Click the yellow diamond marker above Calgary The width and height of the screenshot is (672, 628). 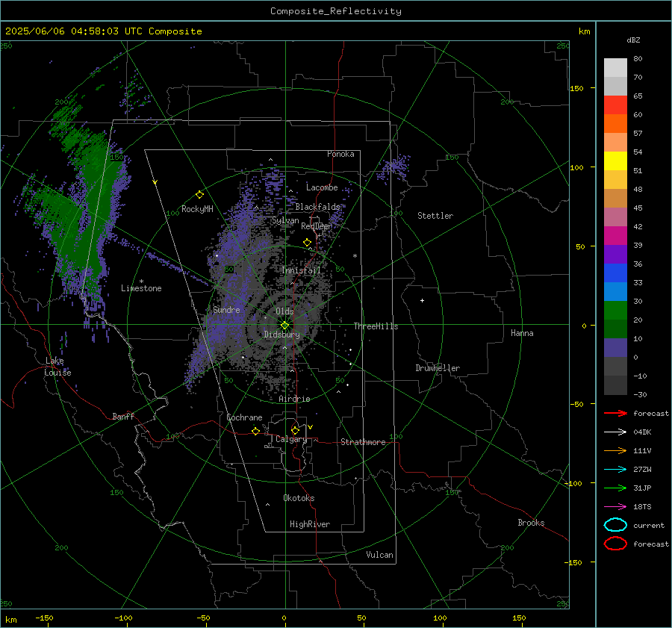click(295, 430)
